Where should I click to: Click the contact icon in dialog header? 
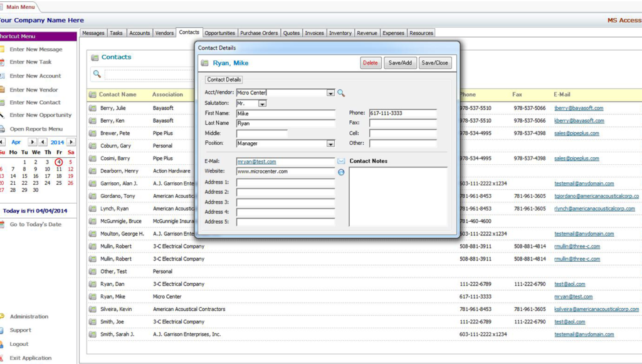pos(205,63)
